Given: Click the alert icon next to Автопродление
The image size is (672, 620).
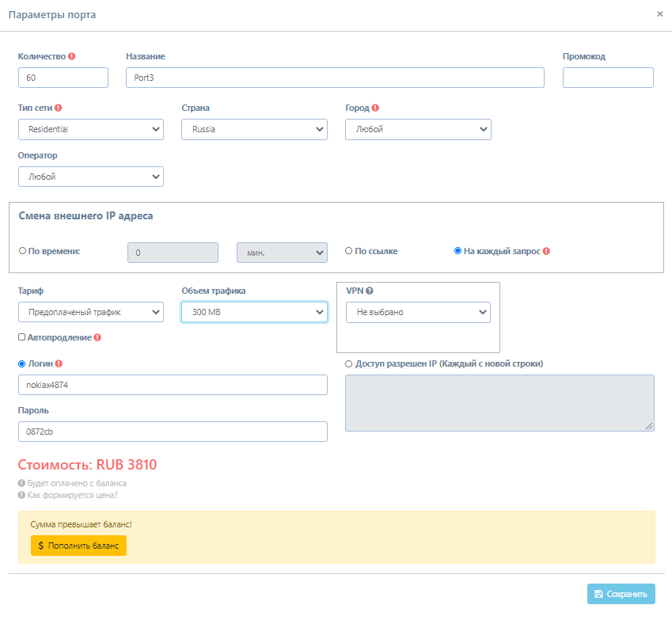Looking at the screenshot, I should point(97,337).
